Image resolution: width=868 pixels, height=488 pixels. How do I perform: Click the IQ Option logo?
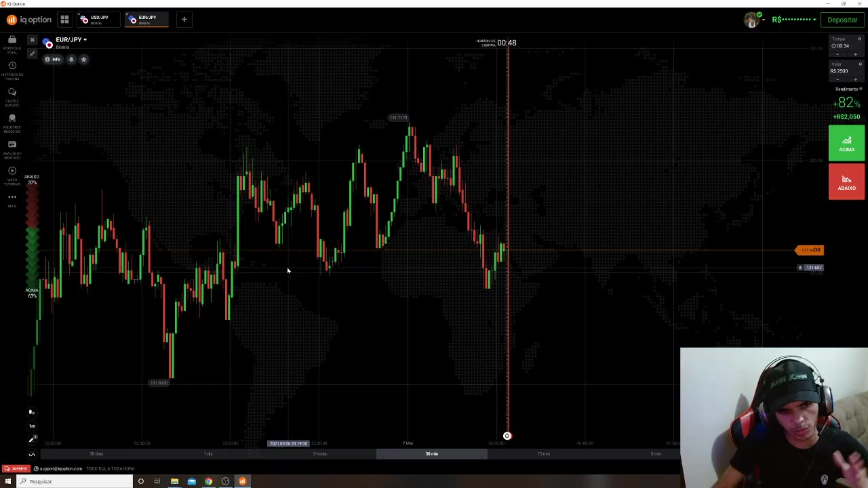coord(29,20)
